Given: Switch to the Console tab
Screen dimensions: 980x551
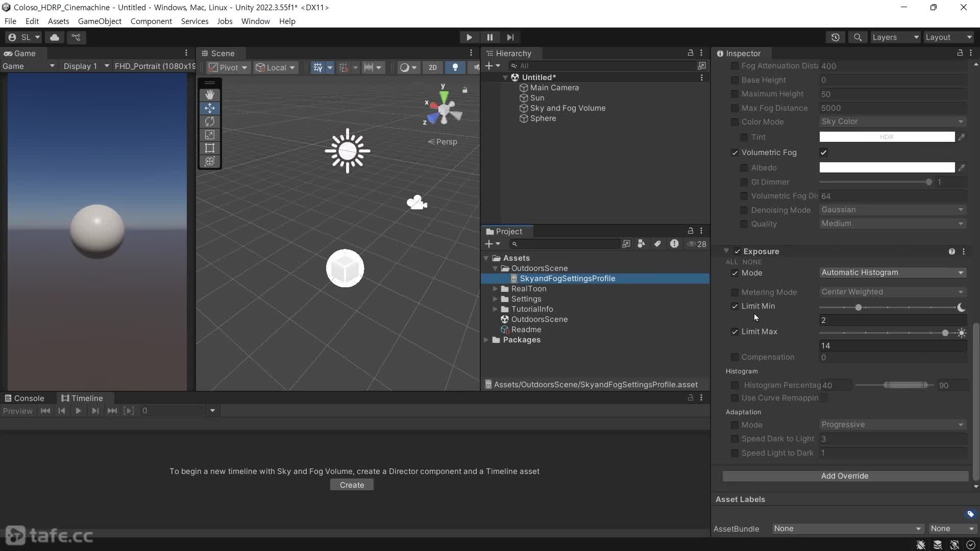Looking at the screenshot, I should [24, 398].
